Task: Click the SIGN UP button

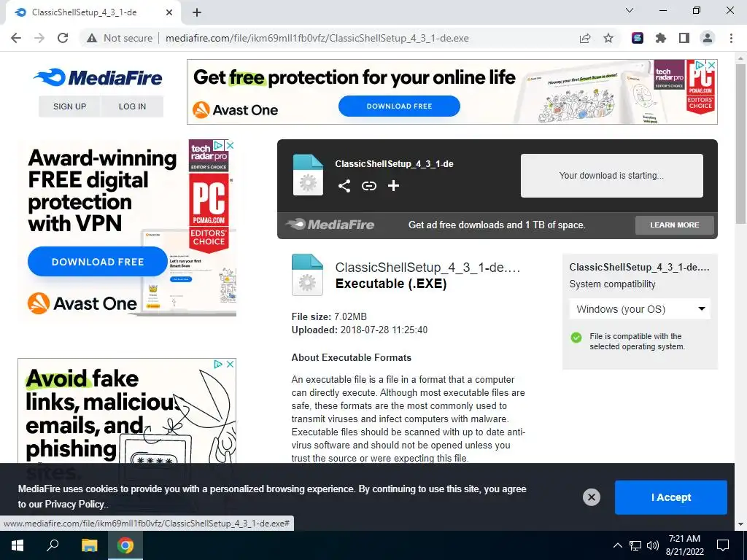Action: click(69, 106)
